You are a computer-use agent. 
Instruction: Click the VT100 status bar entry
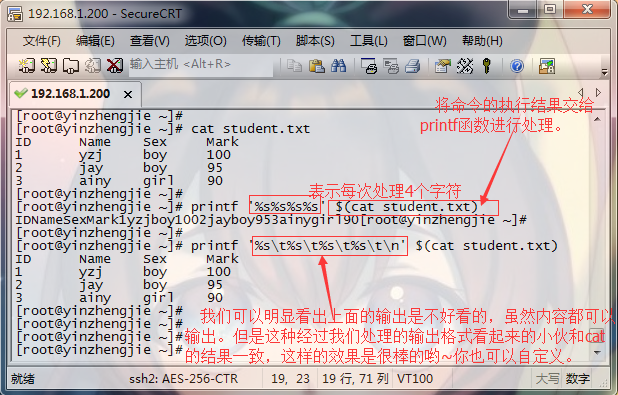415,379
